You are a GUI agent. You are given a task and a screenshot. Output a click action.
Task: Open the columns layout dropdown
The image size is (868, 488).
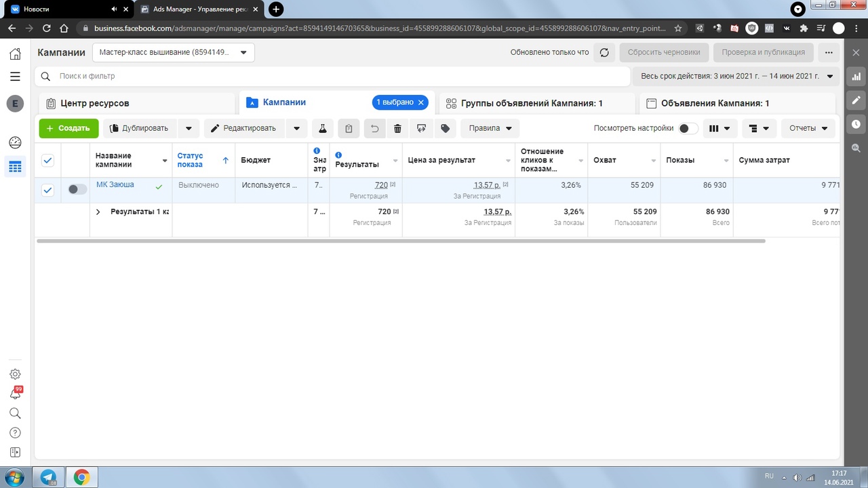tap(720, 128)
